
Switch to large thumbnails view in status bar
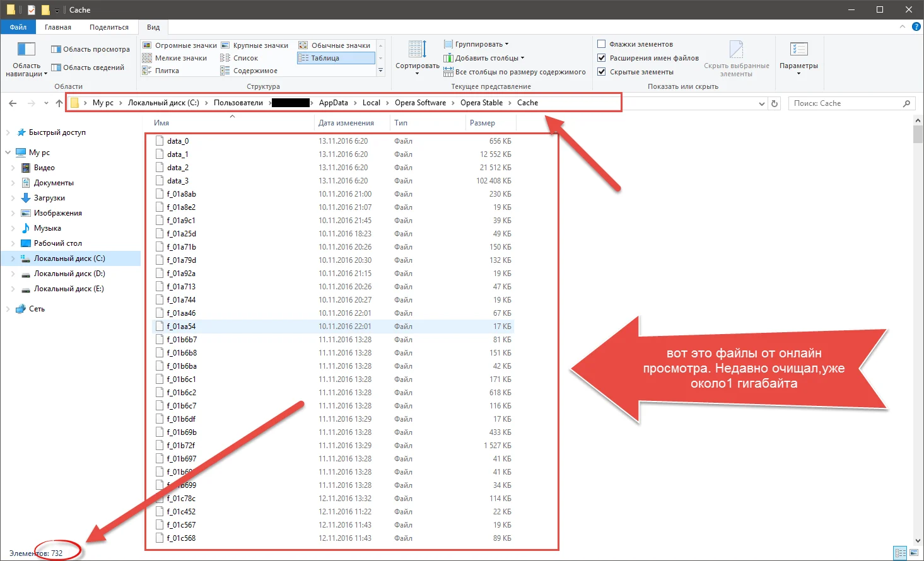(x=915, y=553)
